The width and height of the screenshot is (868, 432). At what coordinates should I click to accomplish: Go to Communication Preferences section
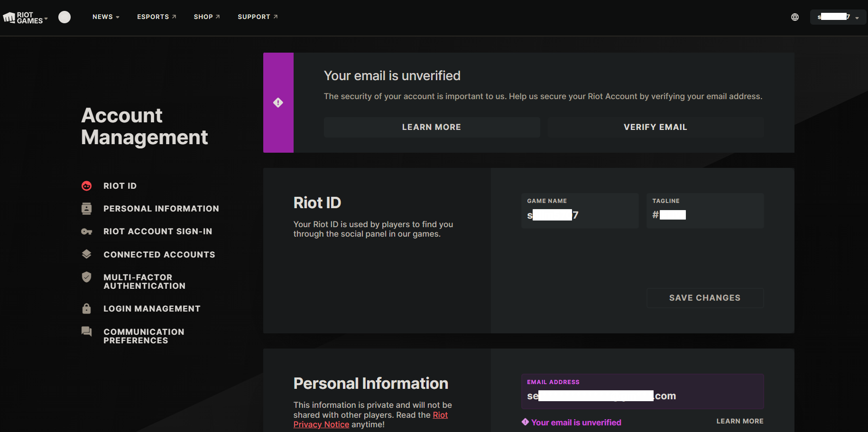[x=144, y=336]
